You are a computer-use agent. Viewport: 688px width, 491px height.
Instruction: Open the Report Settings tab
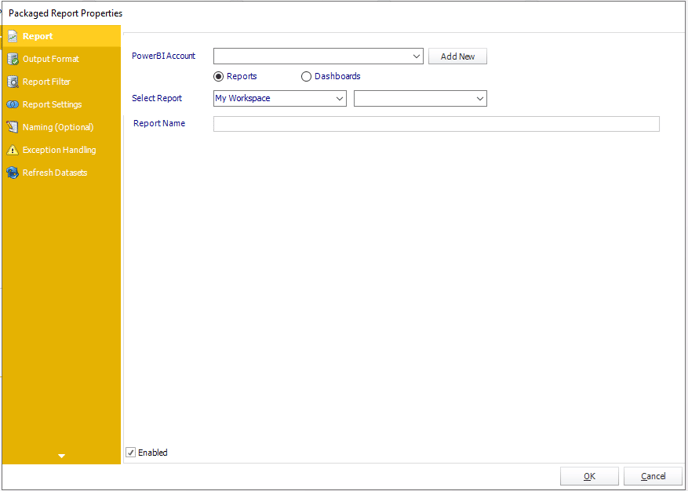(61, 104)
